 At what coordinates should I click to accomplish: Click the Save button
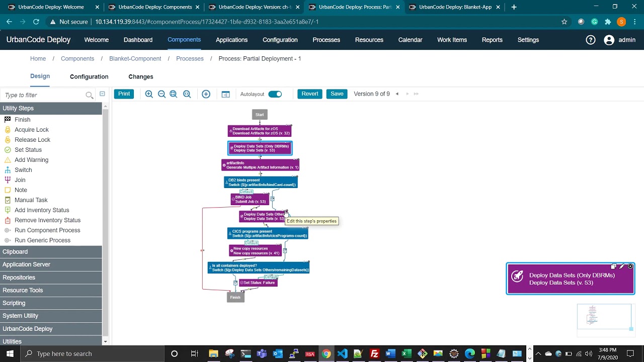click(337, 94)
